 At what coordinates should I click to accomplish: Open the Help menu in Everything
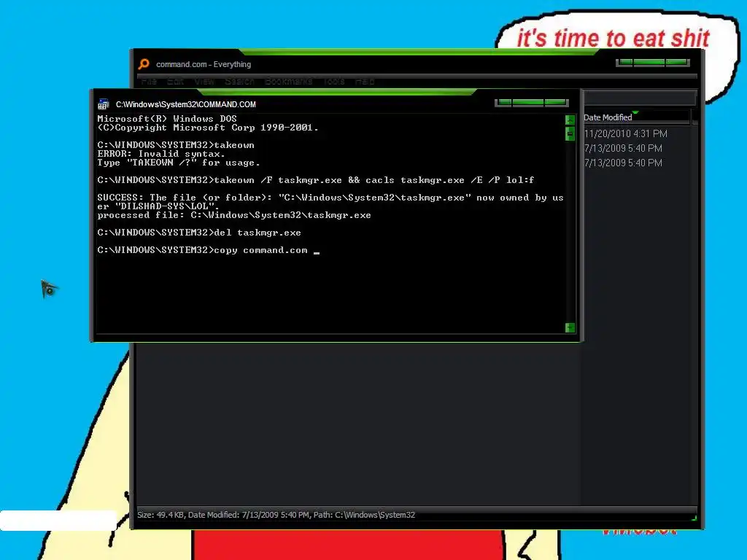[365, 82]
